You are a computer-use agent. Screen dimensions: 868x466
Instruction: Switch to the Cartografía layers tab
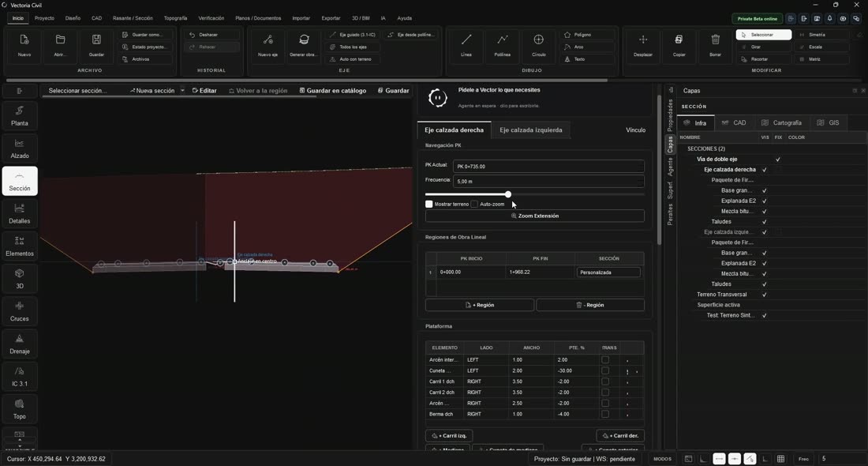point(781,122)
